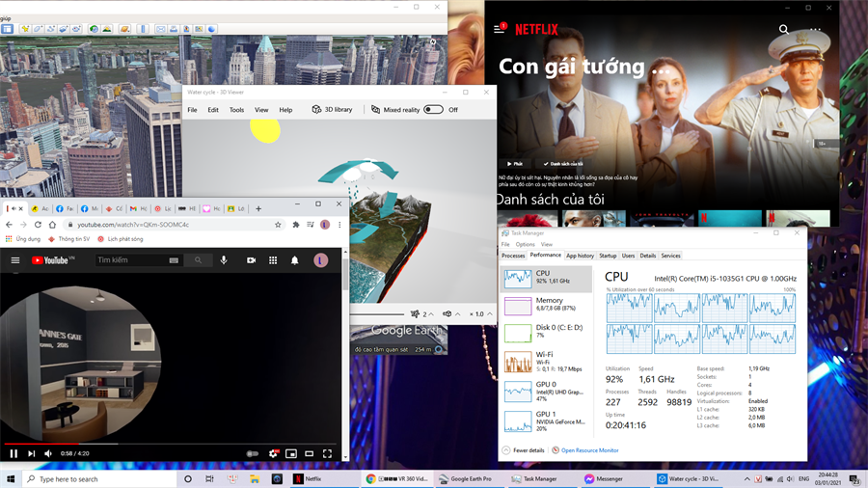Toggle YouTube autoplay switch

(253, 453)
